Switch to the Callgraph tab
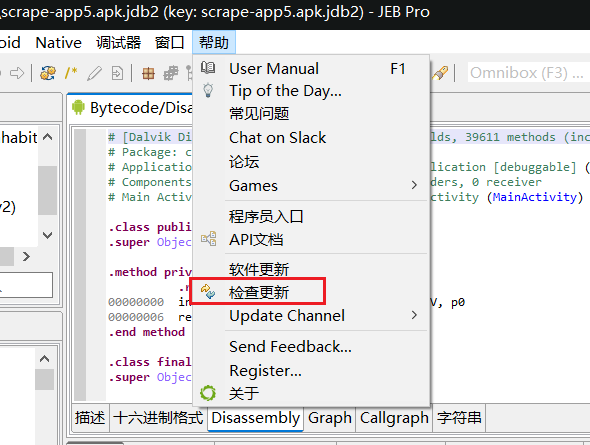 [x=394, y=418]
